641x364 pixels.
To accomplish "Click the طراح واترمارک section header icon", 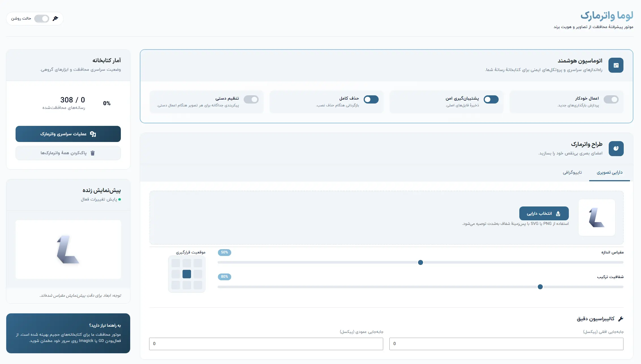I will point(616,148).
